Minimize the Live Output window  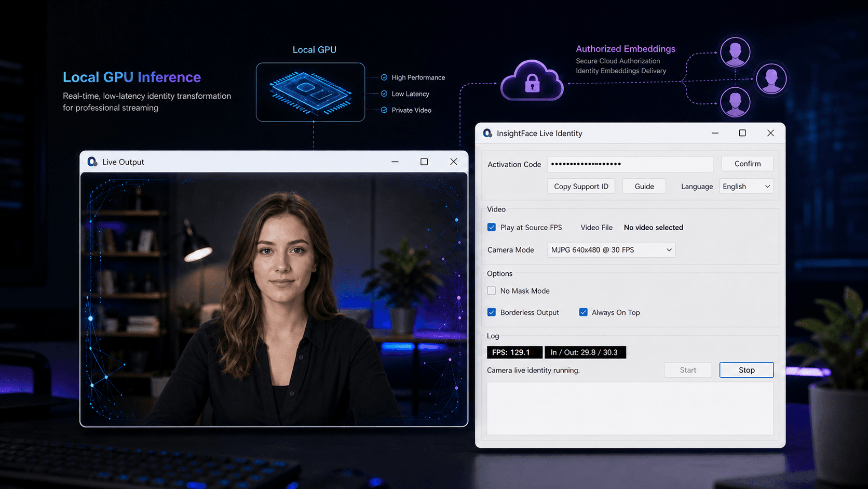pyautogui.click(x=395, y=162)
